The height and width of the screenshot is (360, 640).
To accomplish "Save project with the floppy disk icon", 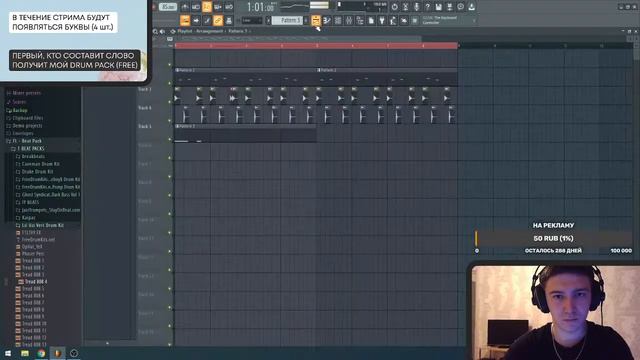I will (x=438, y=7).
